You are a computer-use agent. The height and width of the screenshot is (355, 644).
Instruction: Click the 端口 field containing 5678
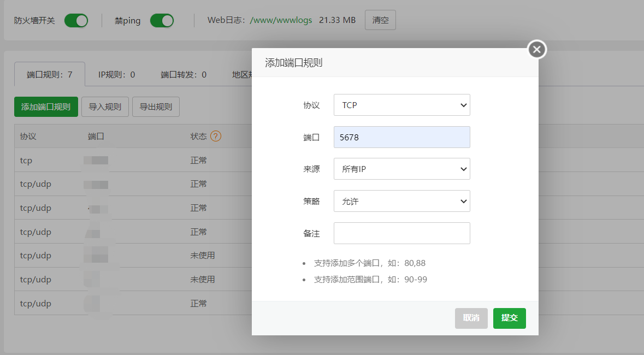tap(401, 137)
